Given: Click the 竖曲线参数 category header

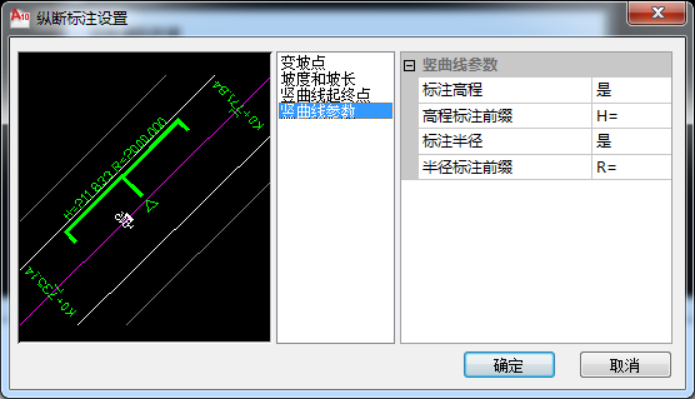Looking at the screenshot, I should pyautogui.click(x=460, y=65).
